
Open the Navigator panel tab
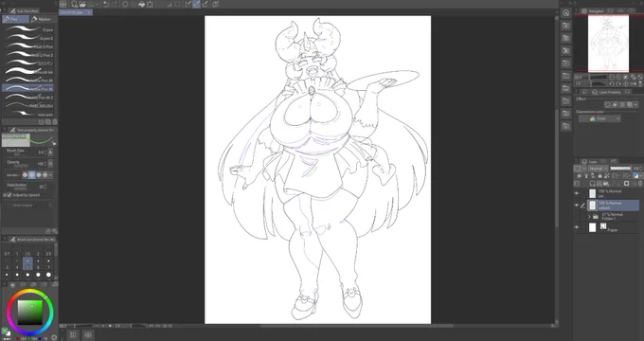(593, 10)
